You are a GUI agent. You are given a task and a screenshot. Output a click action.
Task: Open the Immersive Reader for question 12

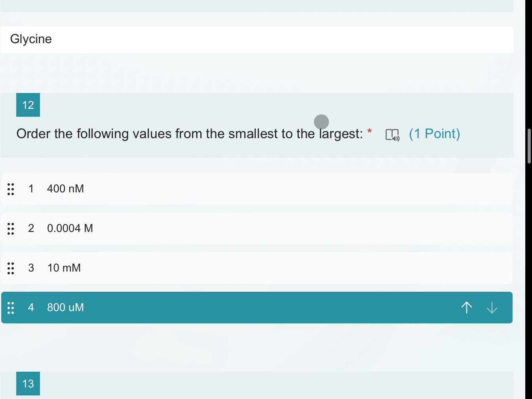click(392, 135)
